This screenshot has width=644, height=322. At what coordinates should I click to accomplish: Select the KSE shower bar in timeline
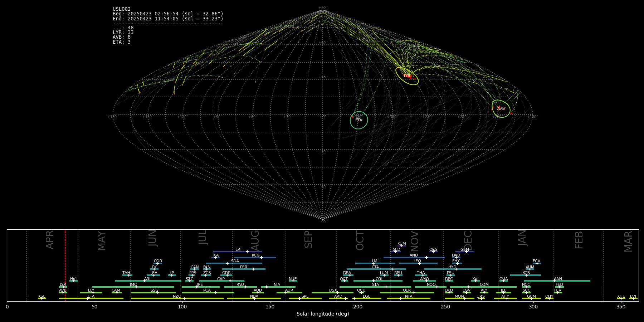[42, 298]
